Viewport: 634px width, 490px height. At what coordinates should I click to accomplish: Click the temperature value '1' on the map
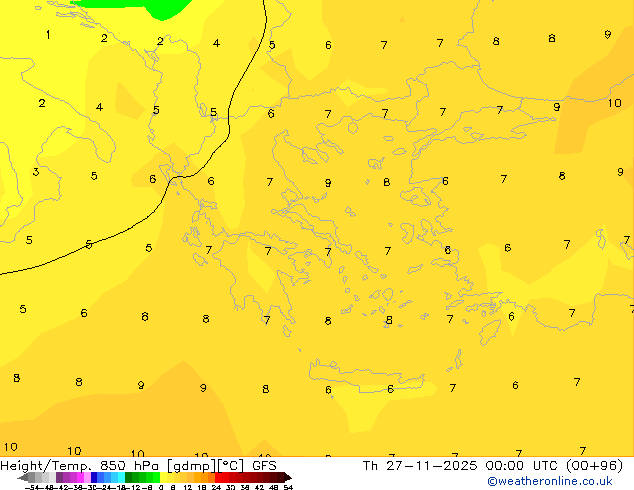(x=48, y=35)
